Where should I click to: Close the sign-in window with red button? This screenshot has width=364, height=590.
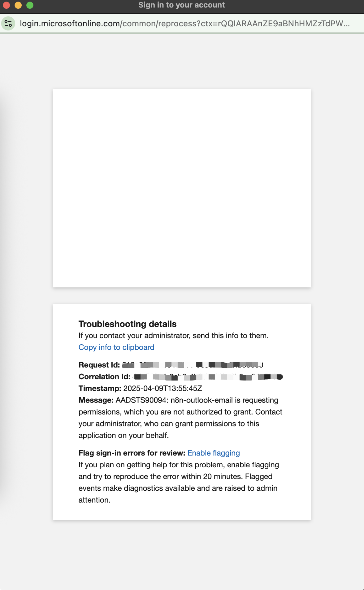6,5
